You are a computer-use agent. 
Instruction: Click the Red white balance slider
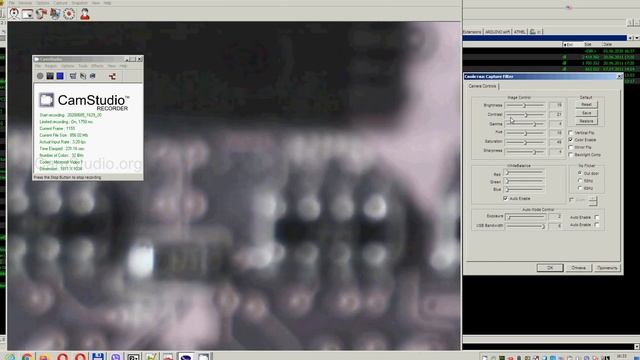coord(524,173)
